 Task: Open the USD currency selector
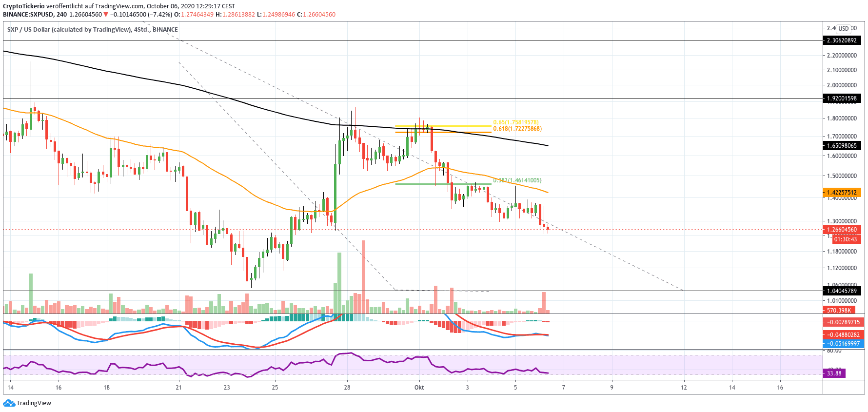click(844, 28)
